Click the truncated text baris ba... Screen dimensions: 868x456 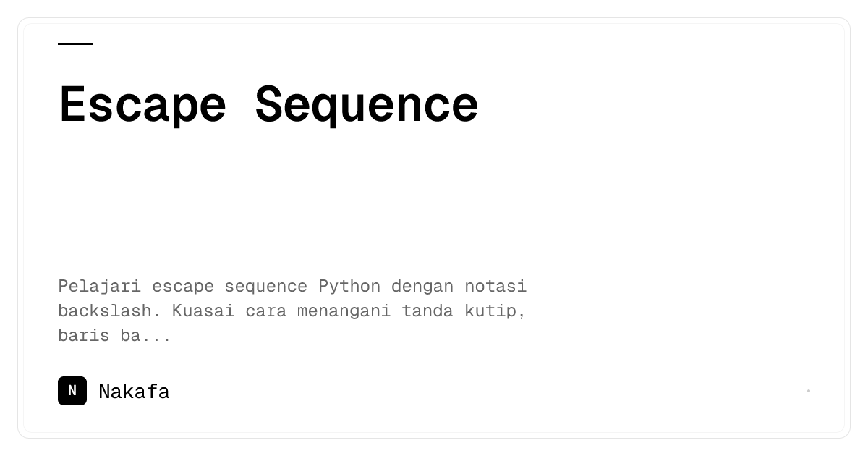click(x=100, y=335)
